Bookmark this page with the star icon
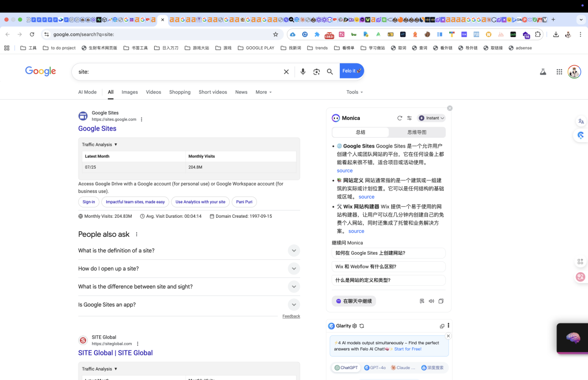 coord(275,34)
